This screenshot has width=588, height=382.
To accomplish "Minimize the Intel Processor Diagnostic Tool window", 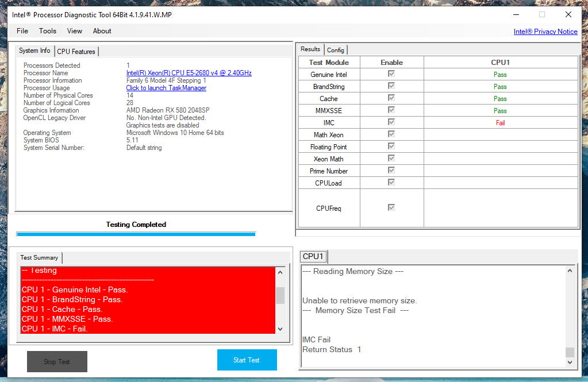I will (516, 14).
